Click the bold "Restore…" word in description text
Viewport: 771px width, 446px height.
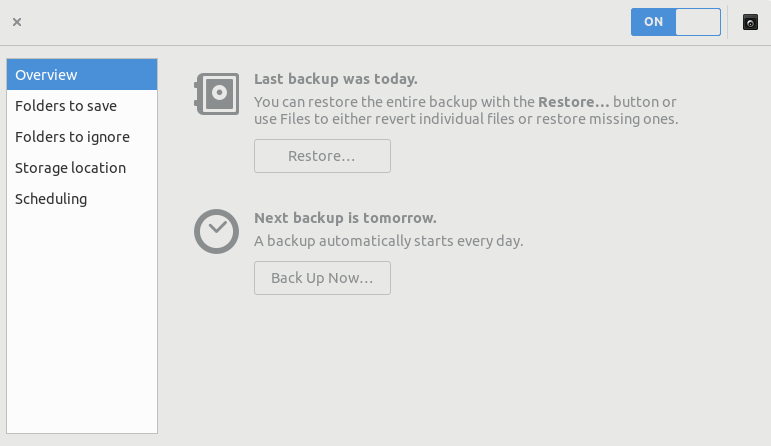pos(573,102)
